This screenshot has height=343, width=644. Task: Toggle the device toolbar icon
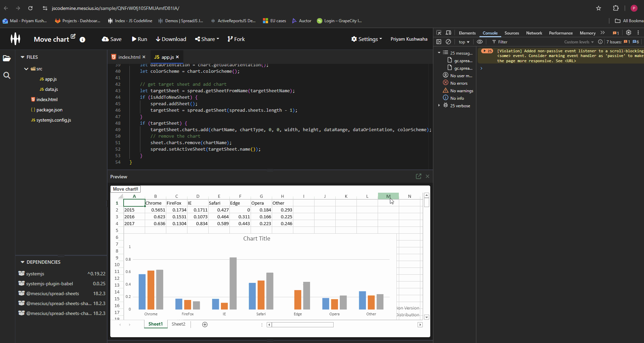pyautogui.click(x=448, y=33)
